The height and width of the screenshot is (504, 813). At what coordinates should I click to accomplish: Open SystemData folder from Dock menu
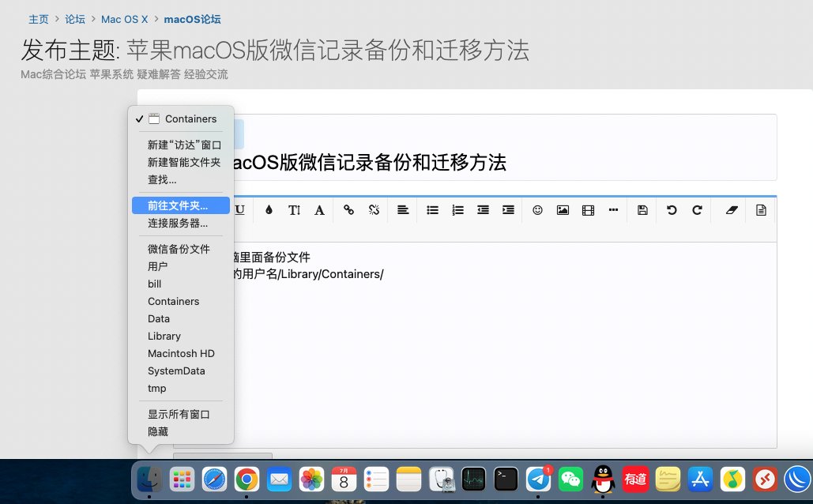click(181, 370)
